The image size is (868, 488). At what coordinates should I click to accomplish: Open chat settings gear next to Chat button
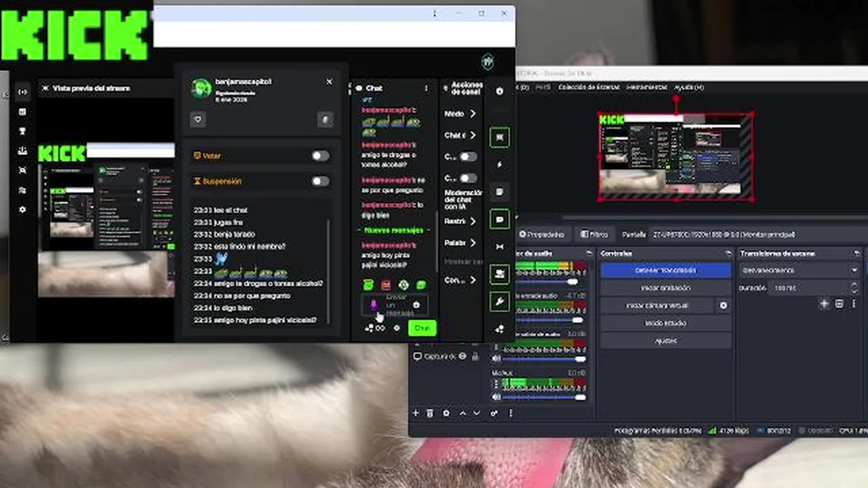[x=397, y=328]
